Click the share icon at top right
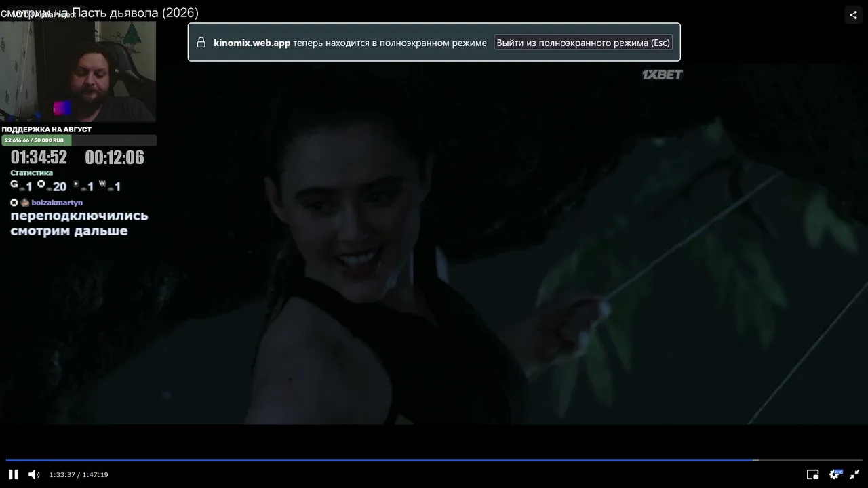 (853, 15)
